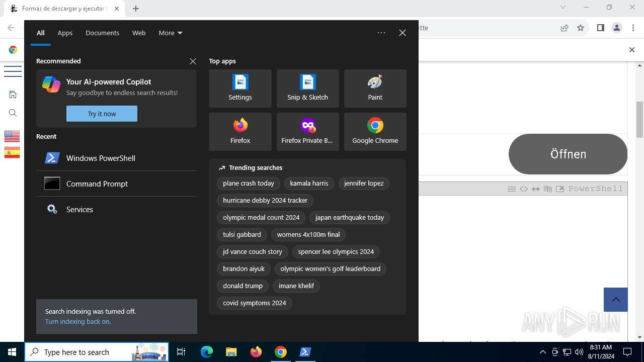644x362 pixels.
Task: Click the code block copy icon
Action: pos(548,189)
